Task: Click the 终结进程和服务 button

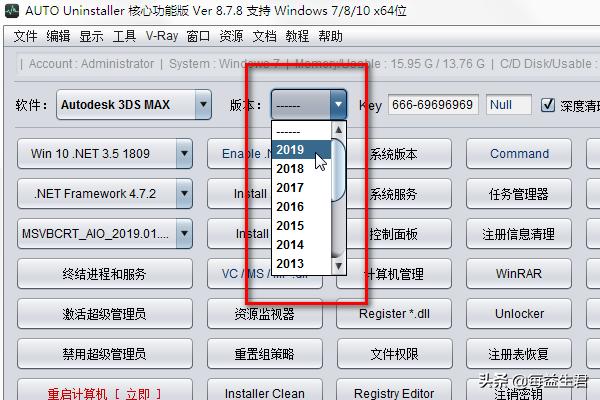Action: 104,274
